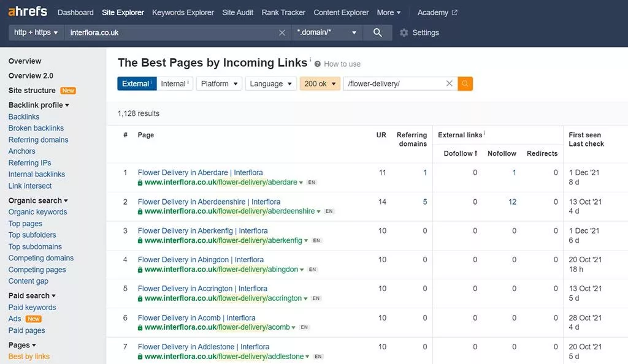The height and width of the screenshot is (364, 628).
Task: Clear the /flower-delivery/ filter text
Action: (449, 83)
